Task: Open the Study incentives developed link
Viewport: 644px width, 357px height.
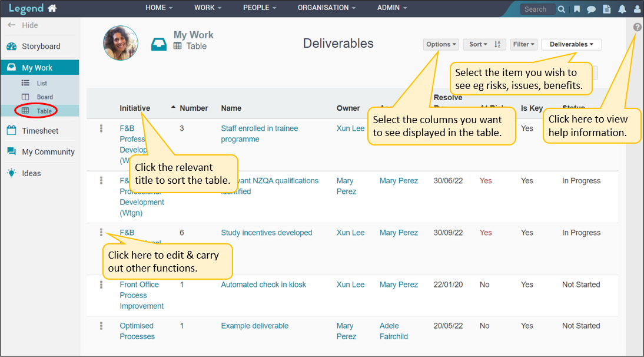Action: 266,233
